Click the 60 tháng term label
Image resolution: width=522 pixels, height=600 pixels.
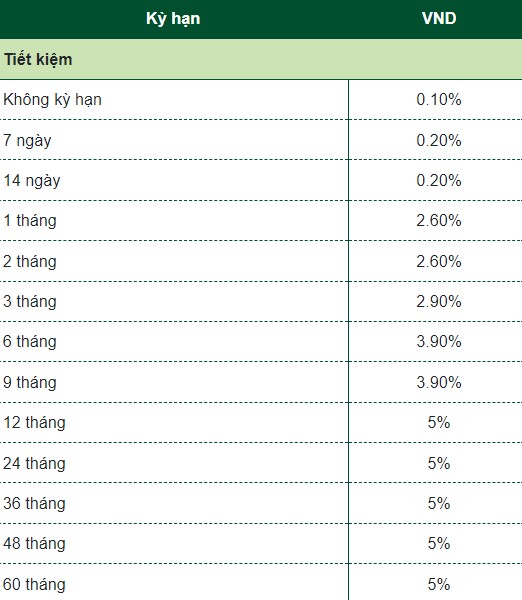34,585
